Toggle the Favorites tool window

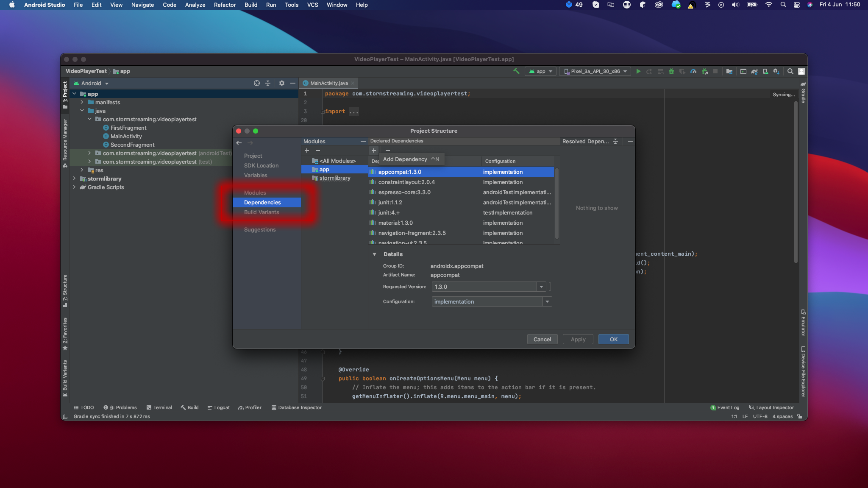click(x=65, y=334)
